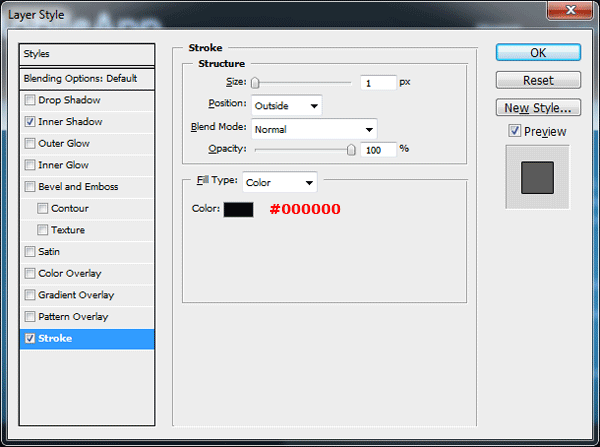Select the Texture sub-option label
The height and width of the screenshot is (447, 600).
(68, 230)
